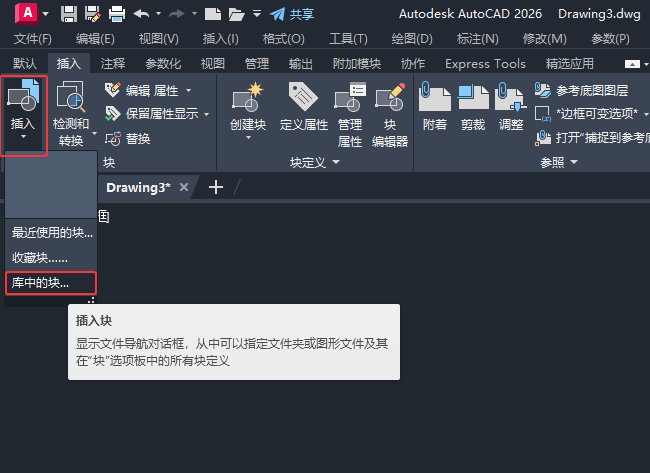The height and width of the screenshot is (473, 650).
Task: Click the 剪裁 clip icon
Action: pyautogui.click(x=473, y=97)
